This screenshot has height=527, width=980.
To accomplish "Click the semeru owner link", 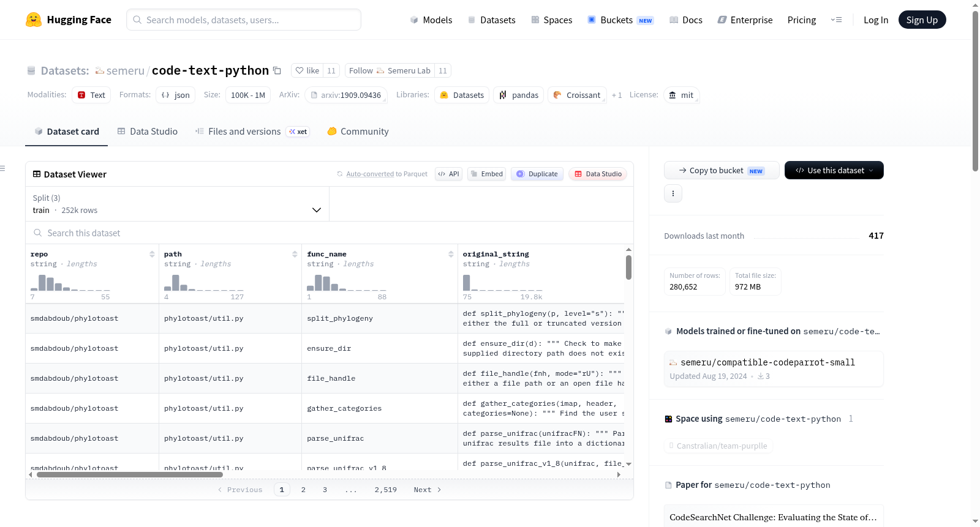I will pyautogui.click(x=125, y=70).
